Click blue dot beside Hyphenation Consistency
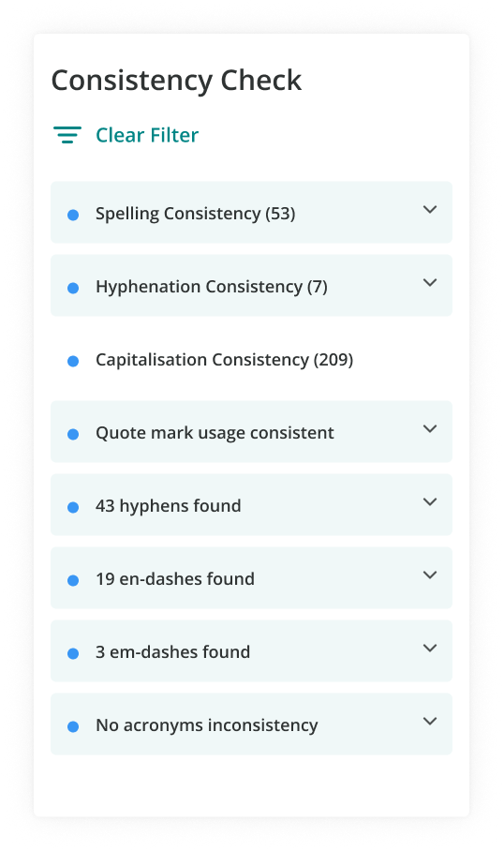The image size is (504, 851). pyautogui.click(x=73, y=288)
